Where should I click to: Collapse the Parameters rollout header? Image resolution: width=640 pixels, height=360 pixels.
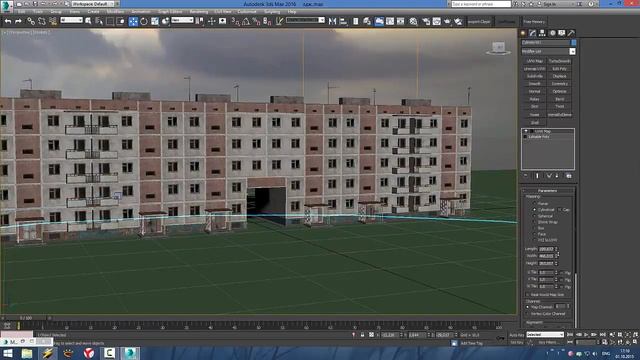click(548, 191)
